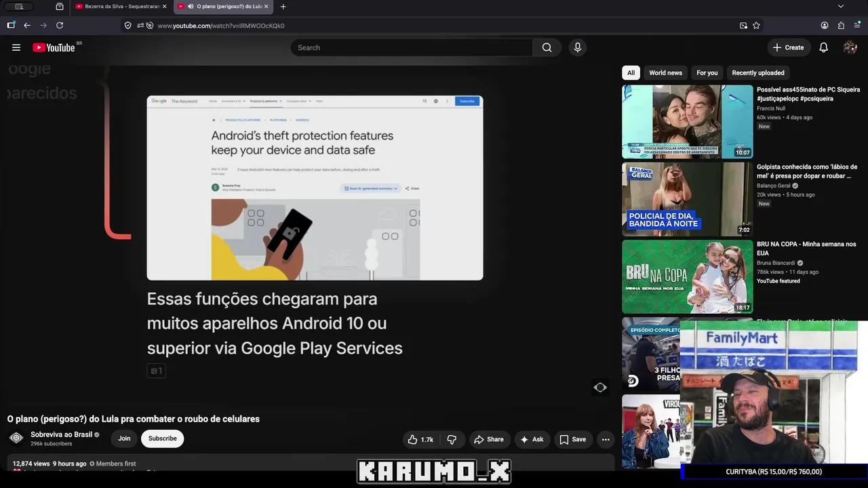This screenshot has height=488, width=868.
Task: Click the video title below the player
Action: tap(134, 419)
